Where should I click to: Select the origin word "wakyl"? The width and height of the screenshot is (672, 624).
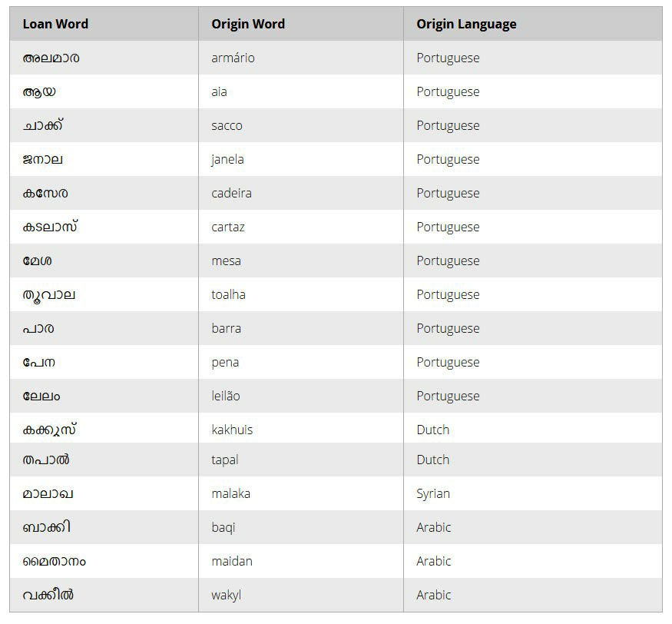226,595
